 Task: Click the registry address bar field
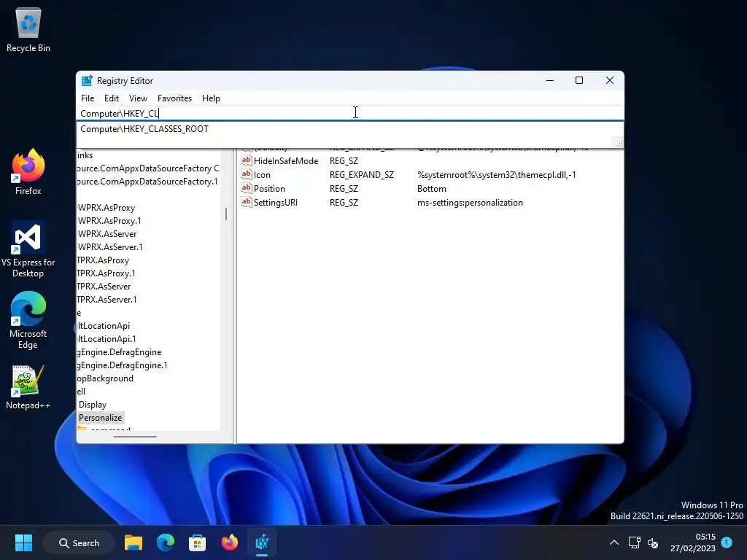(350, 113)
